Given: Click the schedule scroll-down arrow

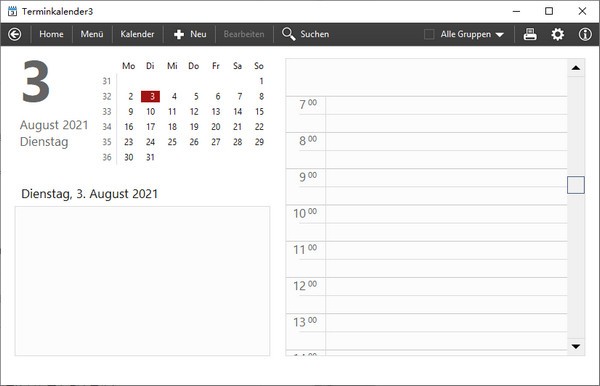Looking at the screenshot, I should (x=576, y=347).
